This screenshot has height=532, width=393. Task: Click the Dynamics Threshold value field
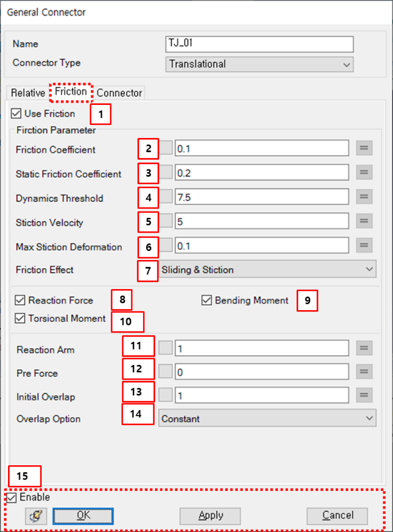pyautogui.click(x=262, y=197)
